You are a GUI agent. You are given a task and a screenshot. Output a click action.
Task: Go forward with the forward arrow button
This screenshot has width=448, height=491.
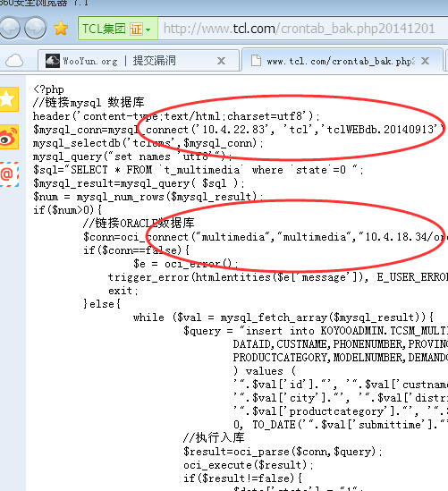coord(36,29)
